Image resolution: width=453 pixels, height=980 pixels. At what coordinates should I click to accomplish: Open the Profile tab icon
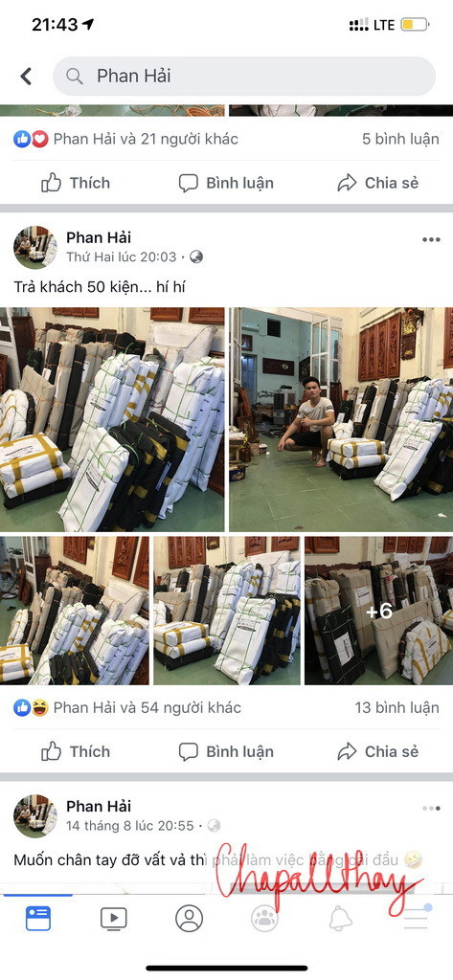[x=189, y=918]
